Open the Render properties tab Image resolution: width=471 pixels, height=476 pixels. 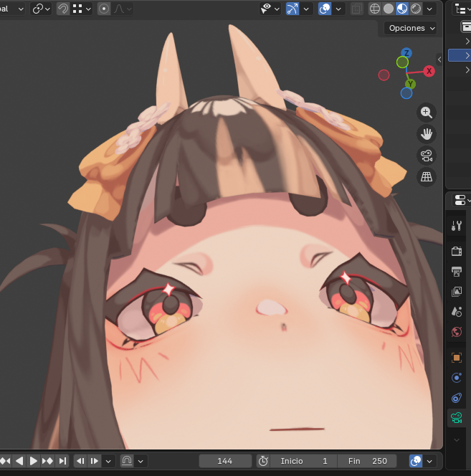click(457, 251)
